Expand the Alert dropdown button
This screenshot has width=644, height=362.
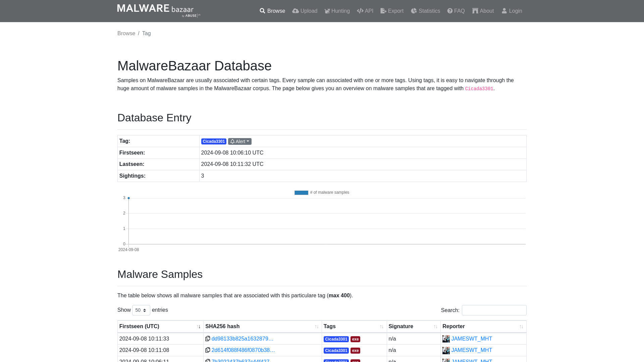pyautogui.click(x=240, y=141)
